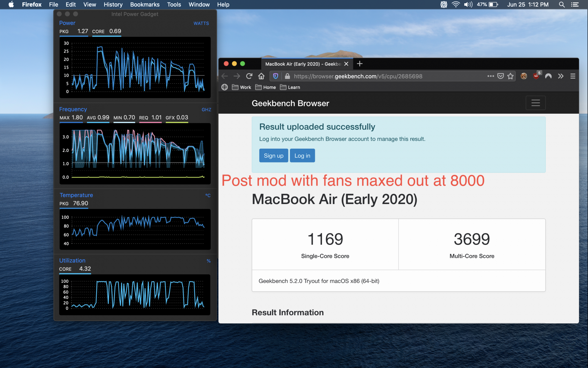
Task: Open the History menu
Action: pos(113,4)
